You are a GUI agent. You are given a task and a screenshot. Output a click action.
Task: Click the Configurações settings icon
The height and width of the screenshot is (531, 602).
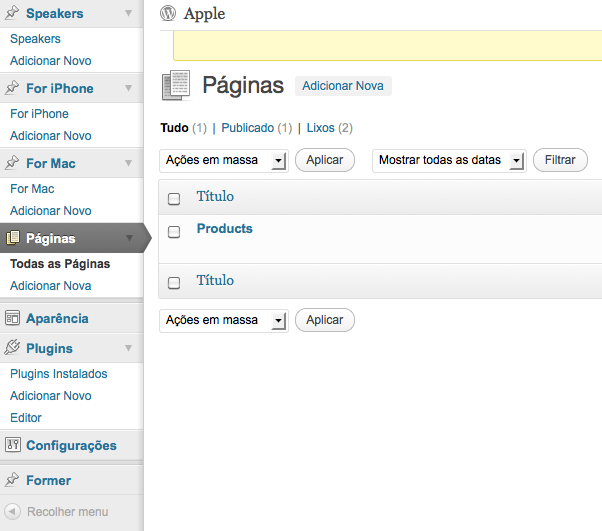pos(13,445)
